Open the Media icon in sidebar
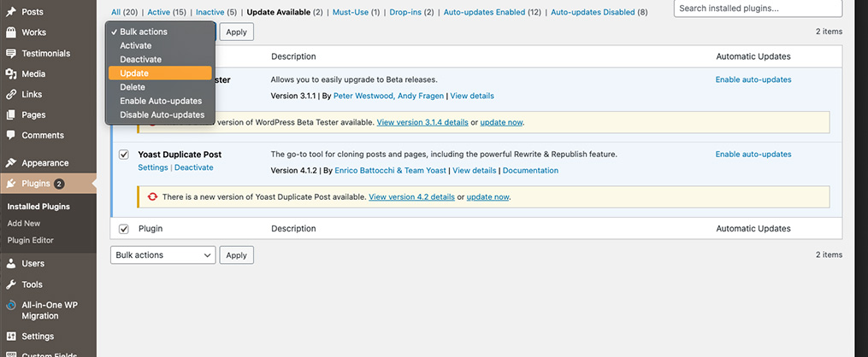The width and height of the screenshot is (868, 357). 10,74
